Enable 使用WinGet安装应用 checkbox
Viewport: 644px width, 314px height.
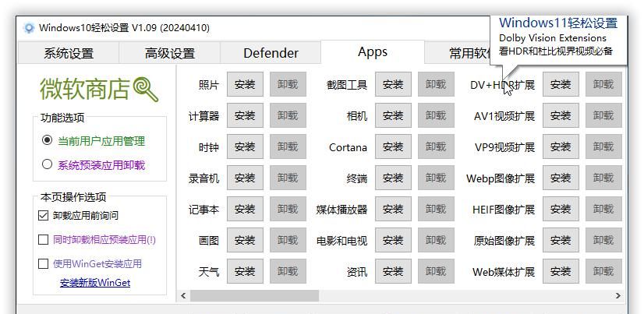coord(43,263)
